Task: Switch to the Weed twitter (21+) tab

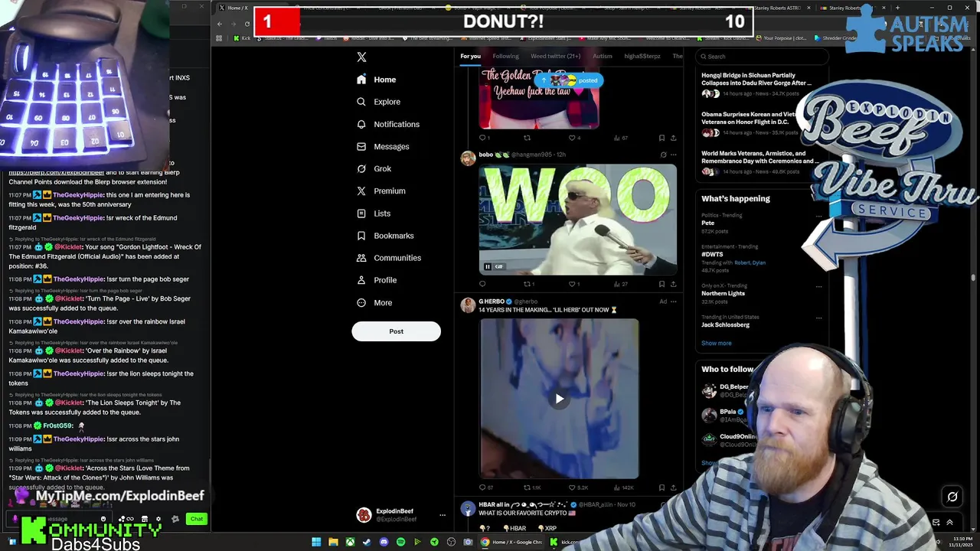Action: point(555,56)
